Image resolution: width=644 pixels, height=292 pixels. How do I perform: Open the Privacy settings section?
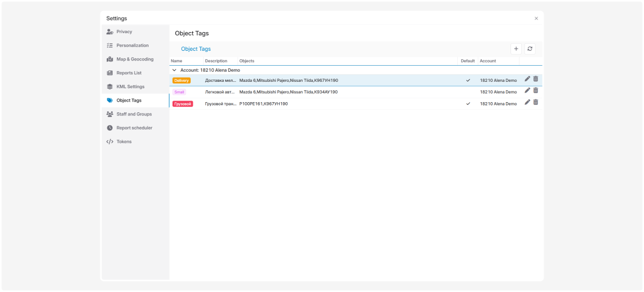(x=124, y=32)
